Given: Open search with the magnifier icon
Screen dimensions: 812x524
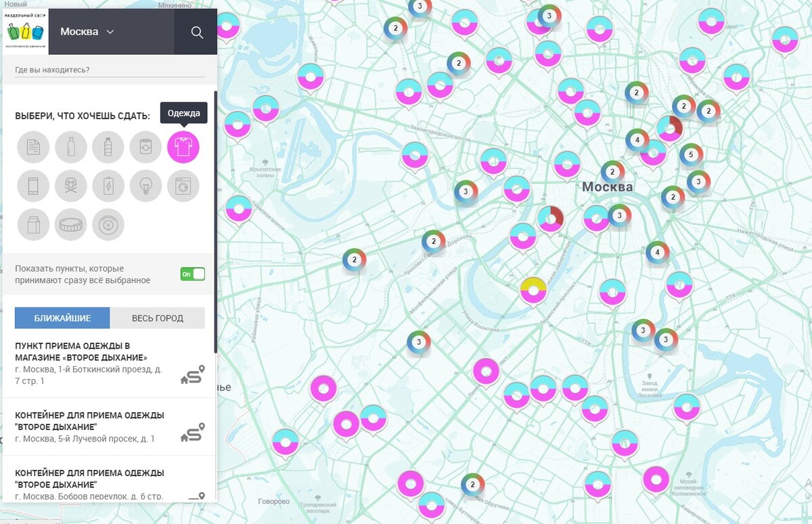Looking at the screenshot, I should point(196,32).
